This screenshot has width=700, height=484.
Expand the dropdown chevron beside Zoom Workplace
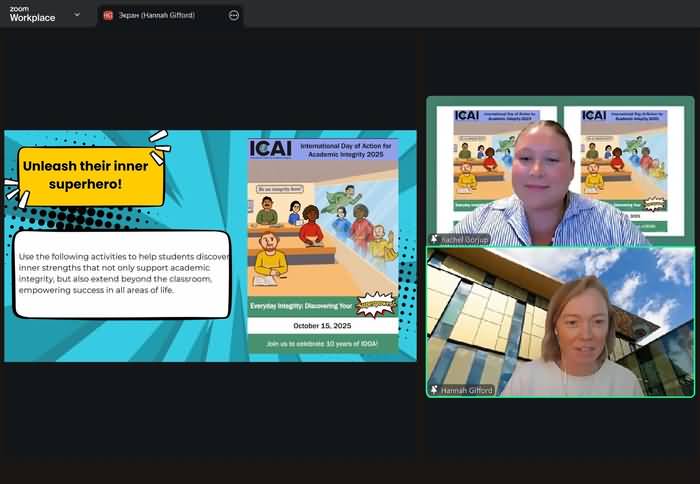77,15
